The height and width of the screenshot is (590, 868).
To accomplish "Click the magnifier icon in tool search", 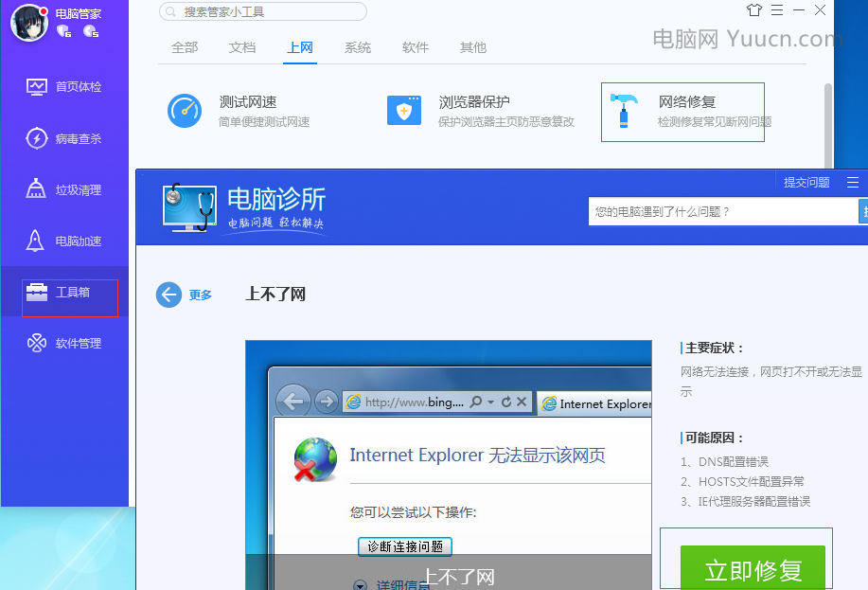I will click(x=171, y=11).
